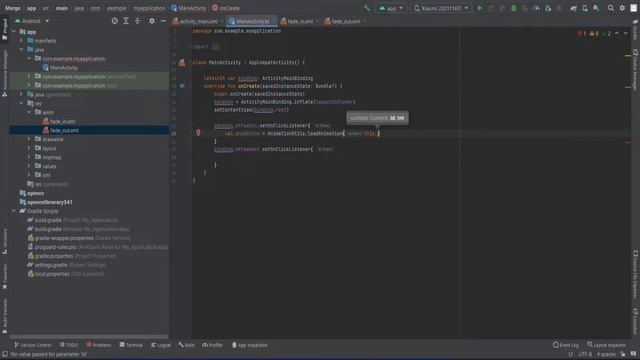Image resolution: width=640 pixels, height=360 pixels.
Task: Open the Event Log button
Action: pos(566,345)
